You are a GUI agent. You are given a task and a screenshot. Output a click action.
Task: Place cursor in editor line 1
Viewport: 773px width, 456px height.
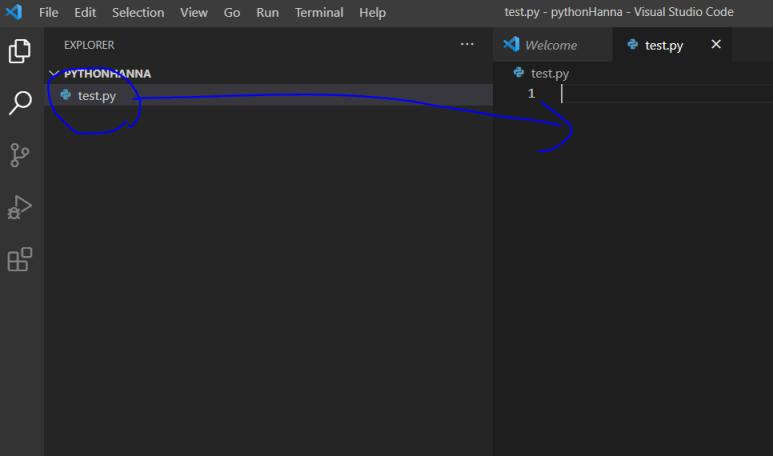tap(666, 93)
